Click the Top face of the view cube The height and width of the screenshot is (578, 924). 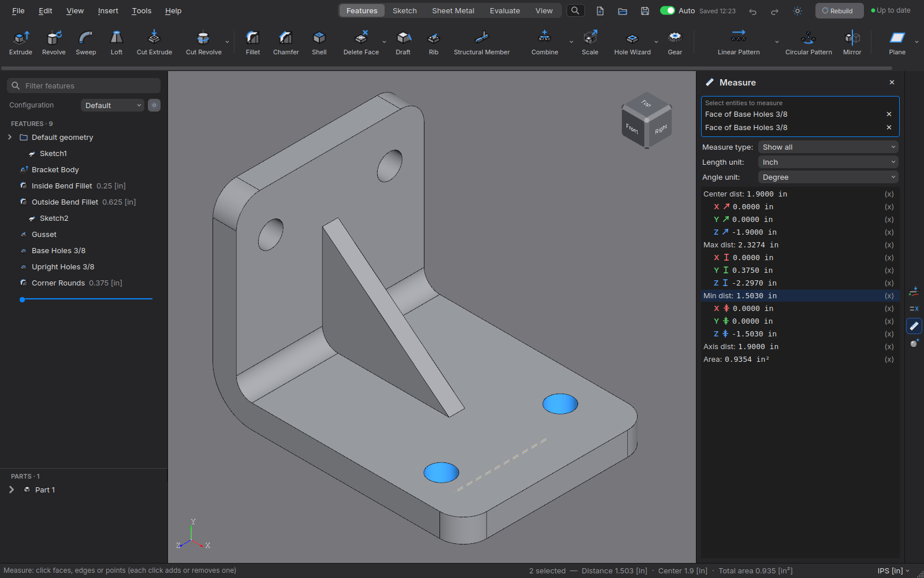pos(646,103)
